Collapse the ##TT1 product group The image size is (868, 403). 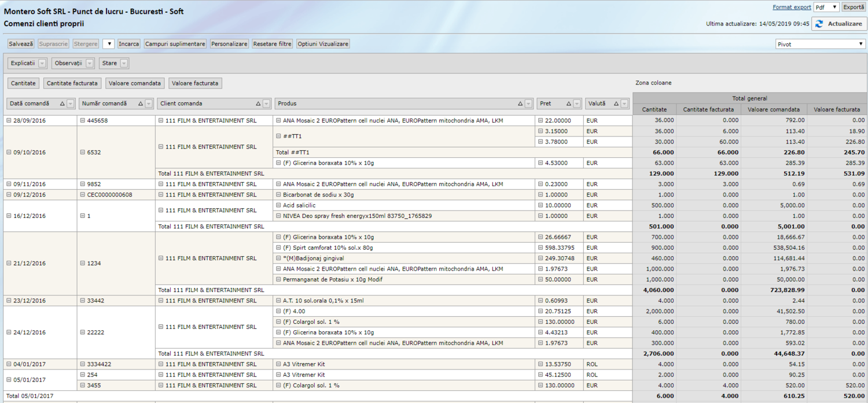click(278, 136)
